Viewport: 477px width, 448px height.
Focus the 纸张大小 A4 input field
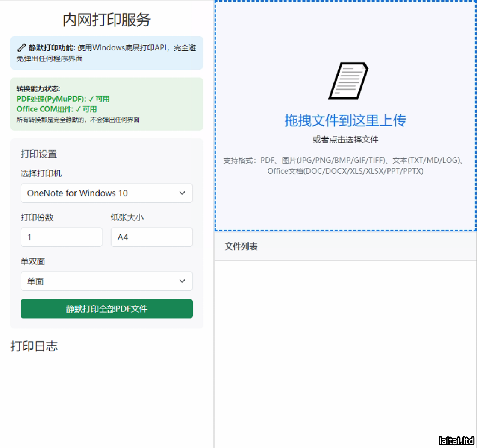tap(151, 237)
